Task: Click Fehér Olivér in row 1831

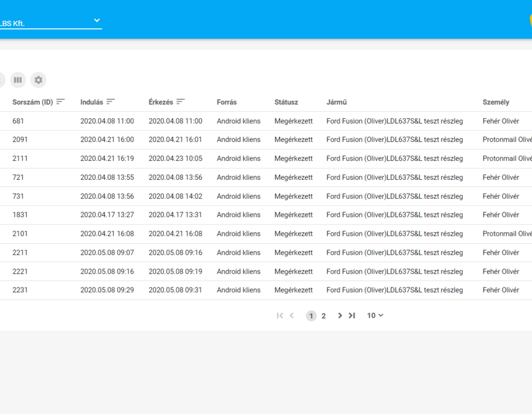Action: tap(501, 215)
